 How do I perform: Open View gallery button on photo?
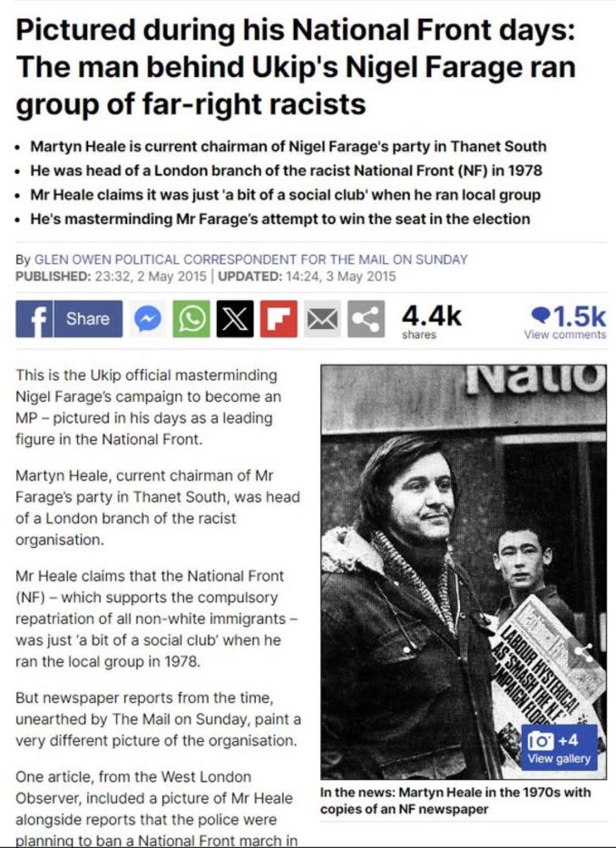tap(558, 759)
